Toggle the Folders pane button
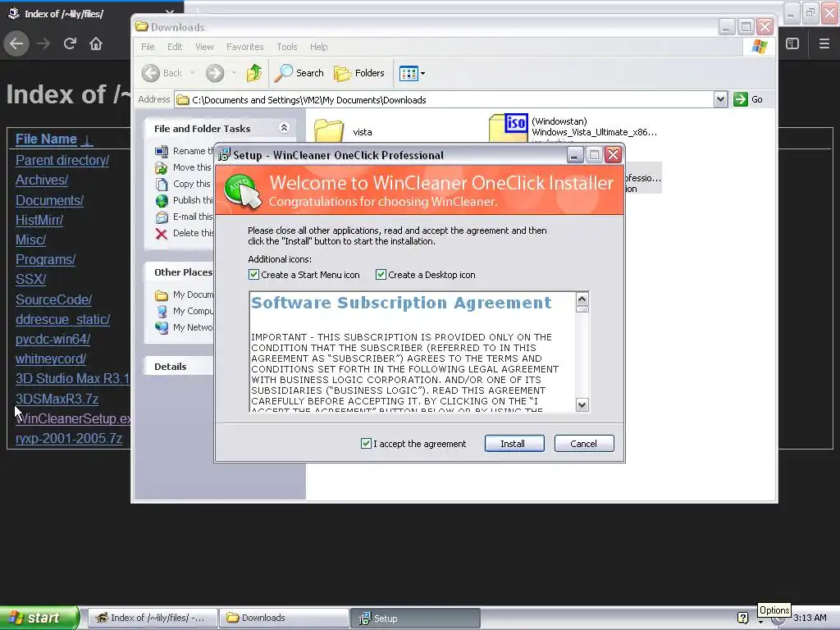This screenshot has height=630, width=840. click(x=359, y=73)
